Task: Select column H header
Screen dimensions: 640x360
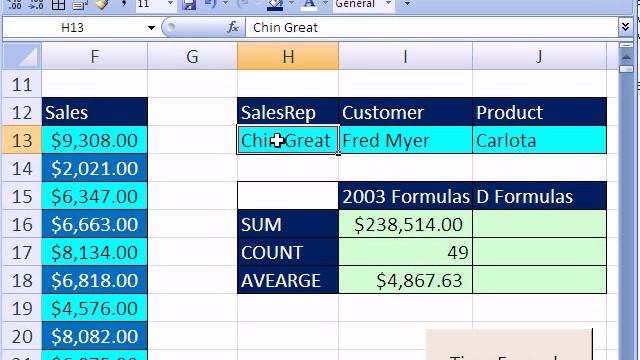Action: pyautogui.click(x=288, y=56)
